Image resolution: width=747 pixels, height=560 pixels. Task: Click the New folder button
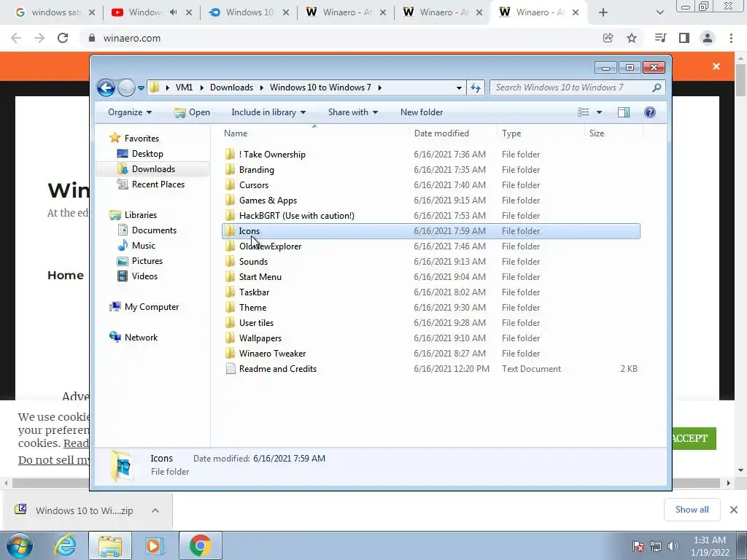(x=422, y=112)
